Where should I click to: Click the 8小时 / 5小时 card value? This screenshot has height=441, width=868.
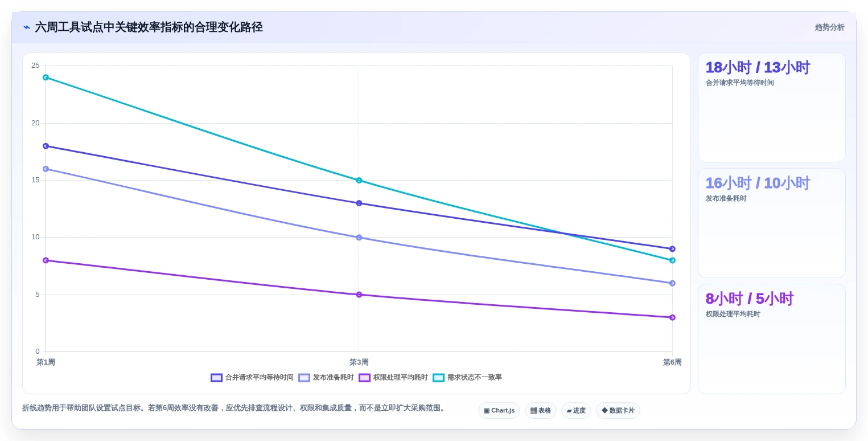(749, 299)
